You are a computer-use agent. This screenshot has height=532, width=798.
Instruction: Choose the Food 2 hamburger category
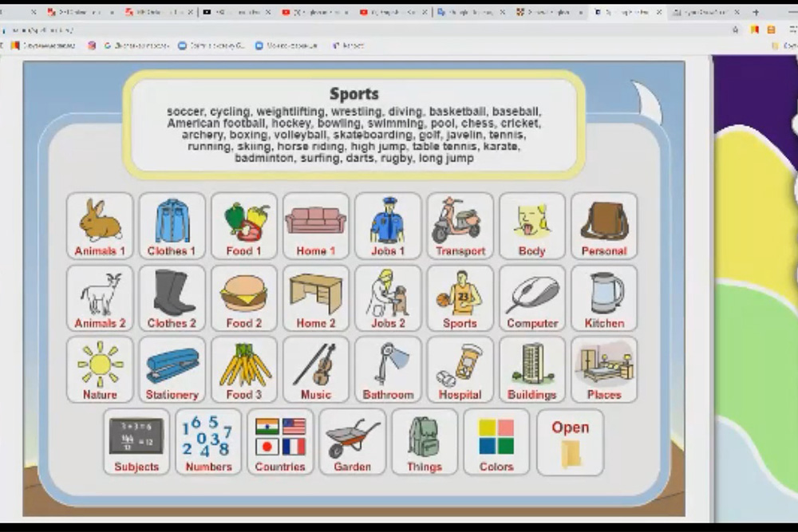243,298
